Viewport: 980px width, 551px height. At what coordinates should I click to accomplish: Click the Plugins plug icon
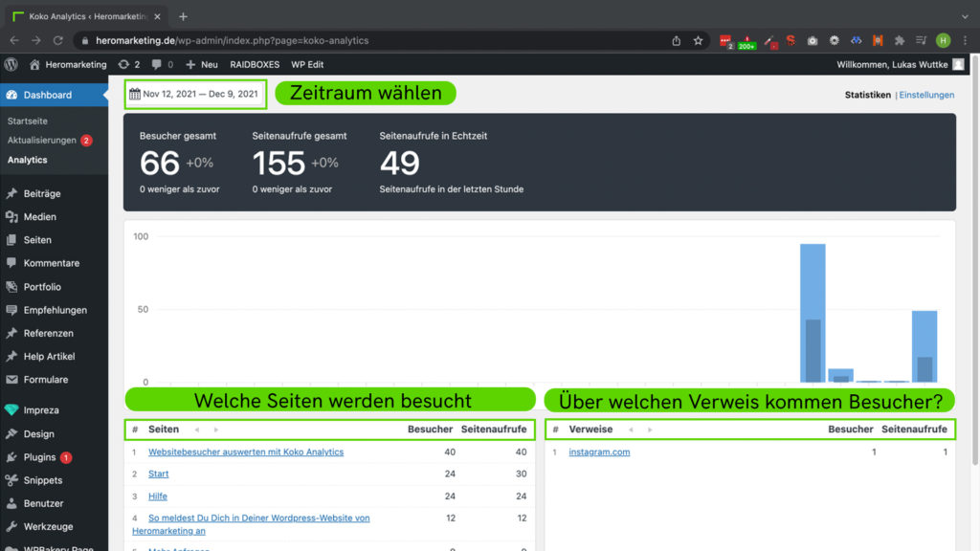pyautogui.click(x=11, y=457)
